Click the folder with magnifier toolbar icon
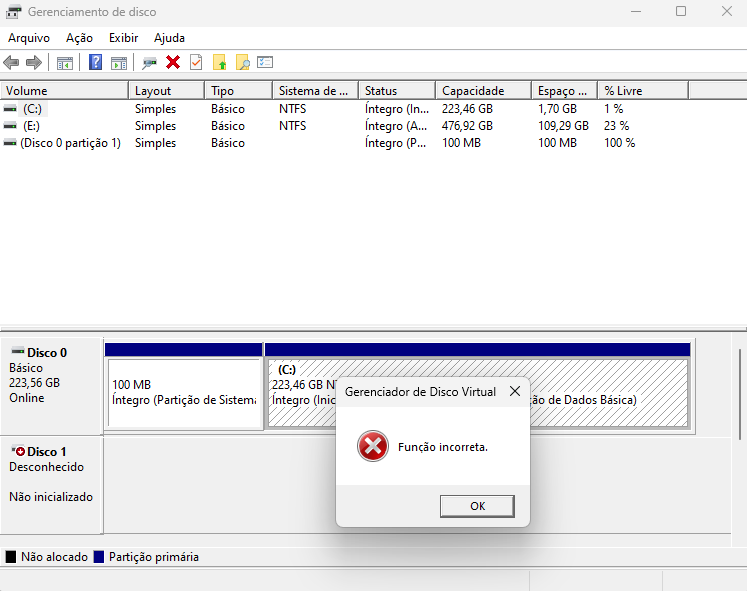 coord(242,62)
